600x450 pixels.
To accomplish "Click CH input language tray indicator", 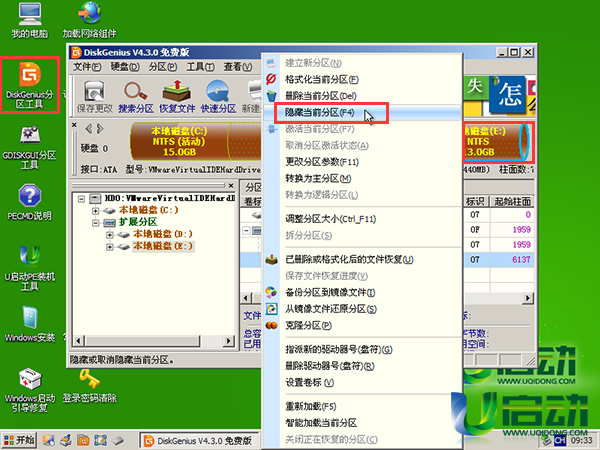I will pyautogui.click(x=560, y=441).
